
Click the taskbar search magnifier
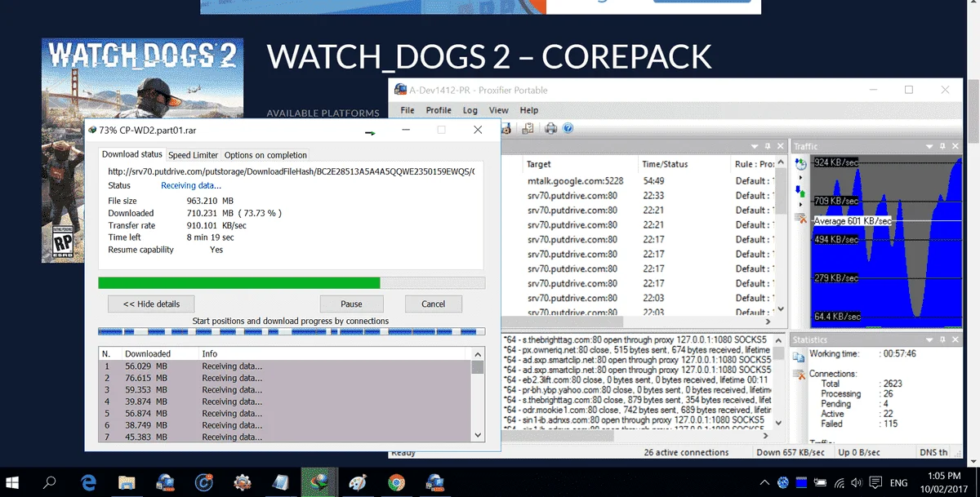[49, 481]
